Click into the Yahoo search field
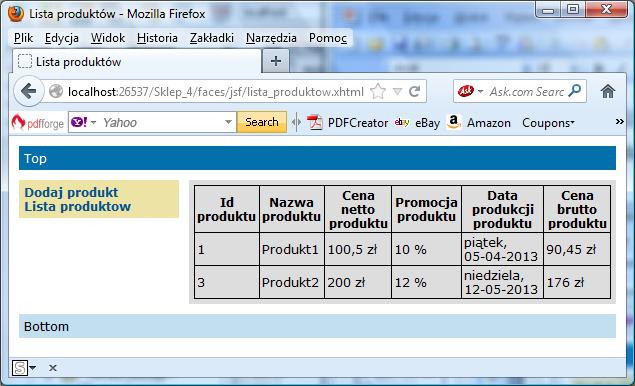The height and width of the screenshot is (386, 635). click(162, 122)
